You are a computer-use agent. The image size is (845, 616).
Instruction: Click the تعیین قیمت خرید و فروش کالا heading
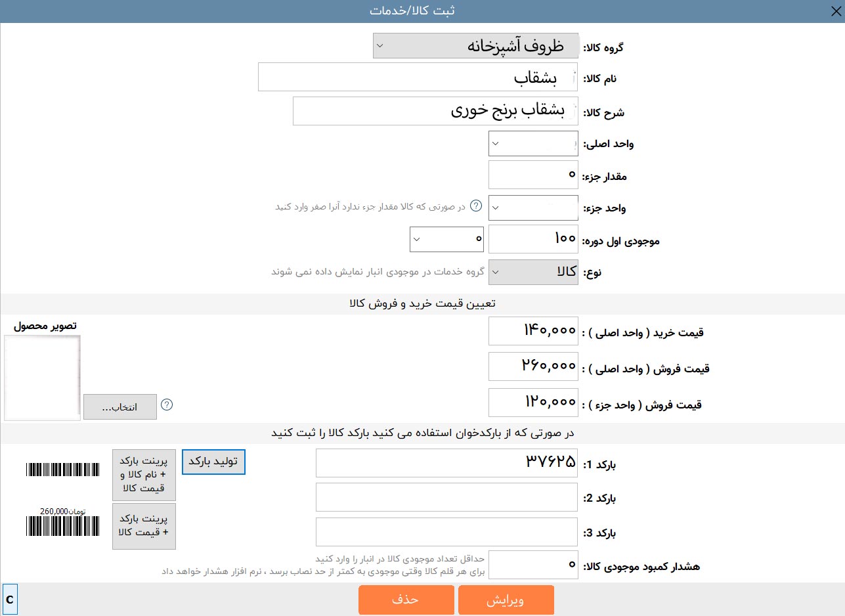point(422,303)
